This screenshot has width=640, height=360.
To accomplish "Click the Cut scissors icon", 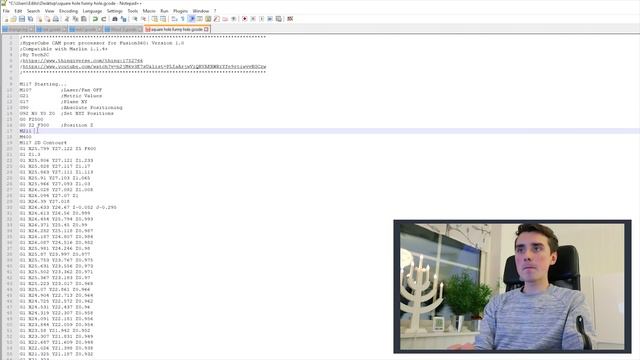I will coord(67,19).
